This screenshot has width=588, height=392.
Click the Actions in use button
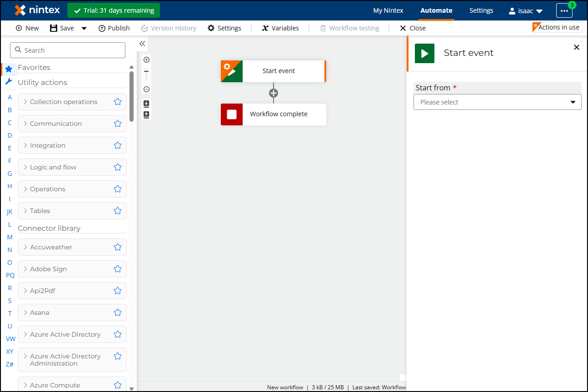[x=558, y=27]
